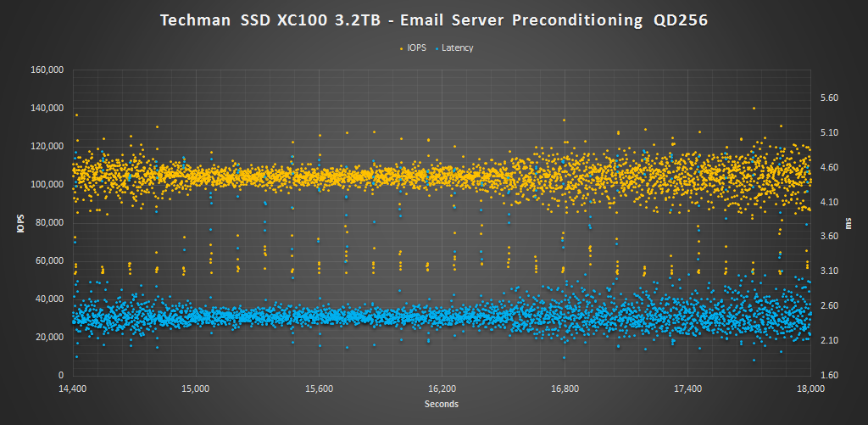The height and width of the screenshot is (425, 868).
Task: Click the left axis title IOPS
Action: click(20, 222)
